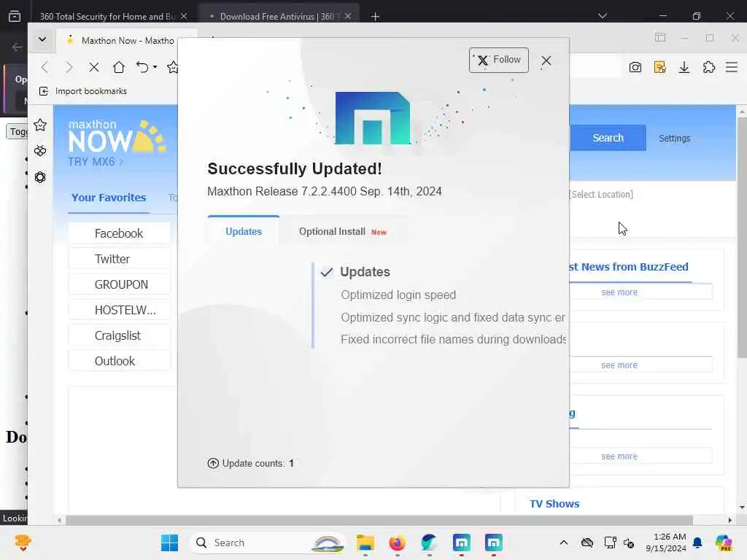Open the Maxthon note icon
747x560 pixels.
(659, 67)
